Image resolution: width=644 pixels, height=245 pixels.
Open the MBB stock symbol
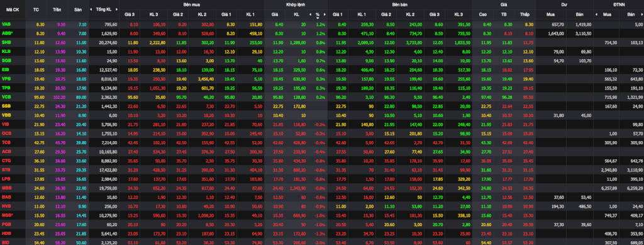[6, 188]
